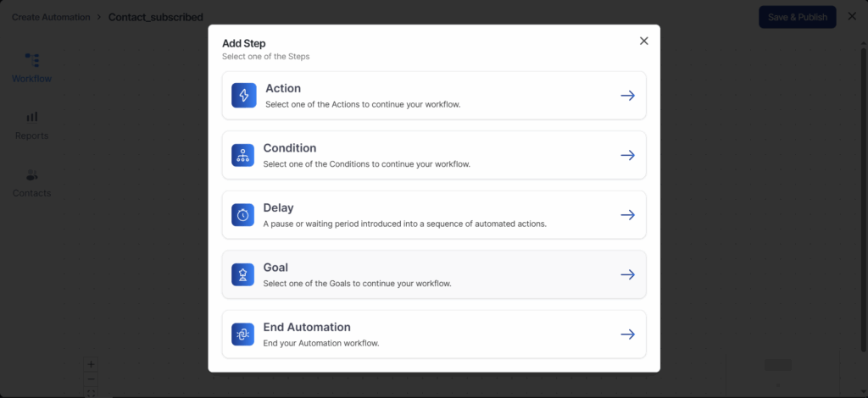Image resolution: width=868 pixels, height=398 pixels.
Task: Select the Delay step title
Action: pos(278,207)
